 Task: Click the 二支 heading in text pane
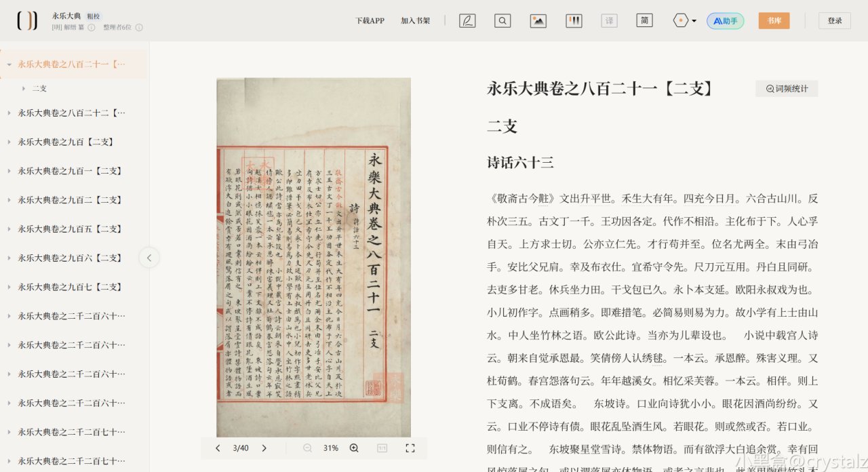pos(502,126)
